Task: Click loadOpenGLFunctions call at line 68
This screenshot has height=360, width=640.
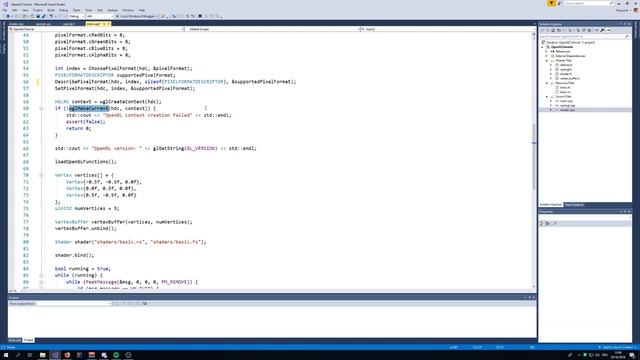Action: (x=86, y=162)
